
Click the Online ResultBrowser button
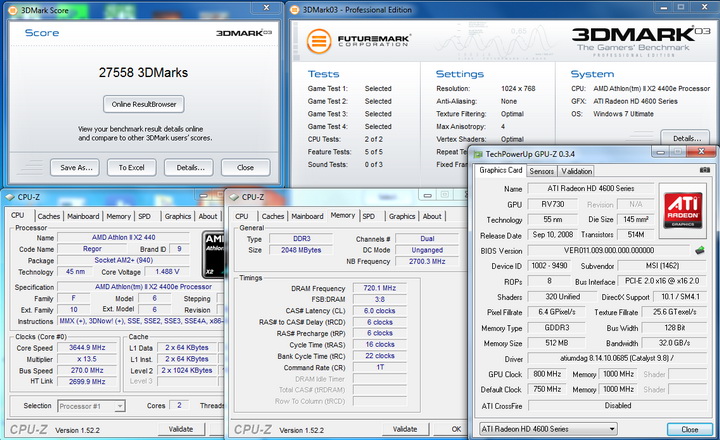(144, 104)
